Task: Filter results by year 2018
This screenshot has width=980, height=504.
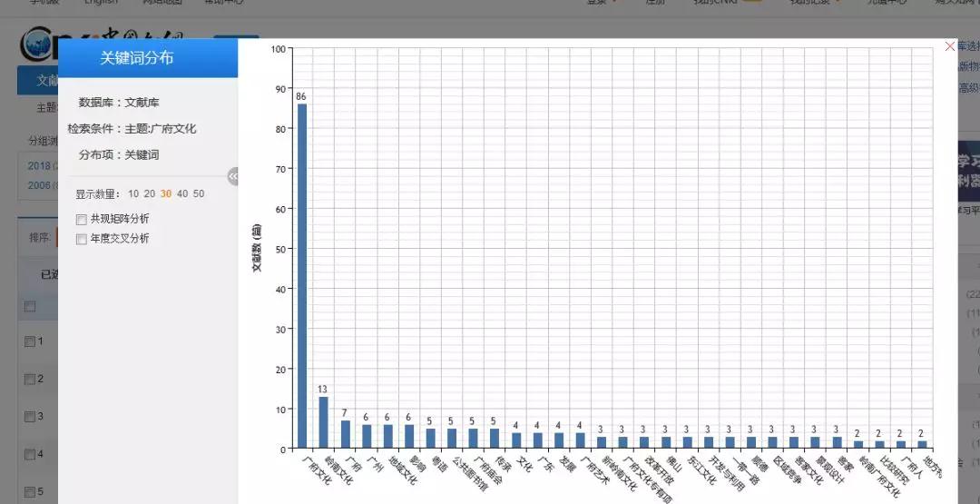Action: pyautogui.click(x=39, y=165)
